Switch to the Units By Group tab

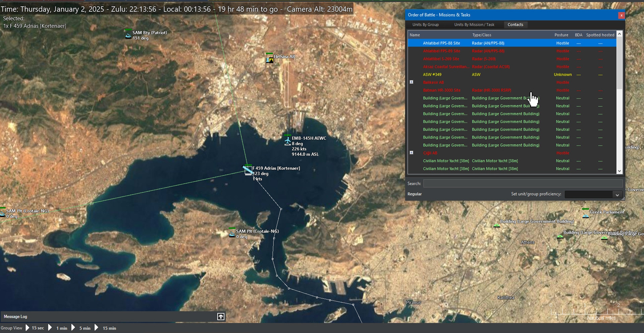[x=425, y=25]
